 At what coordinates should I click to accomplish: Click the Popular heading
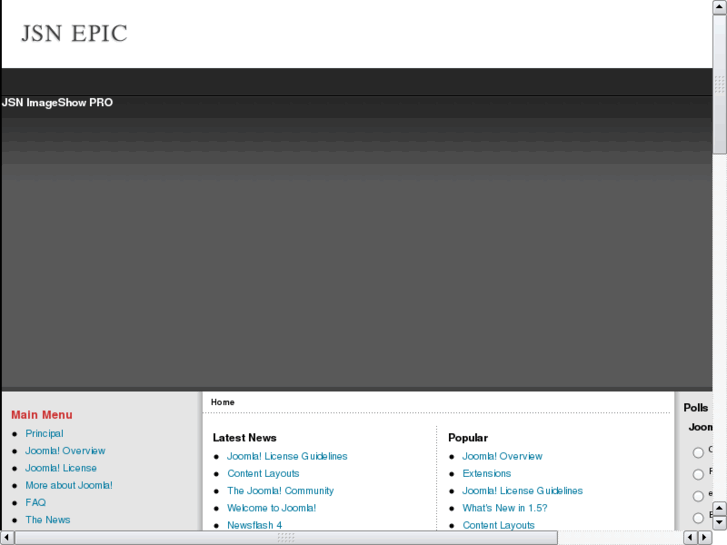(468, 438)
